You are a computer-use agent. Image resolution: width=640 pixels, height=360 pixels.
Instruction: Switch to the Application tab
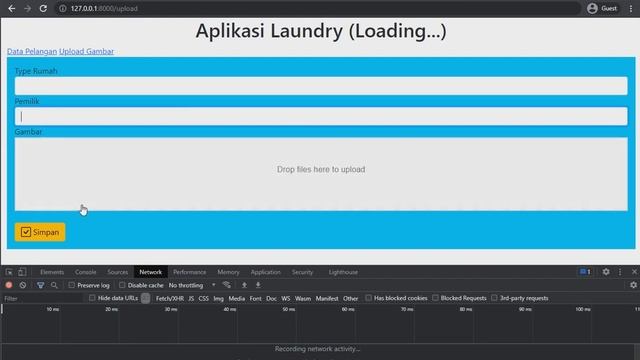coord(266,272)
